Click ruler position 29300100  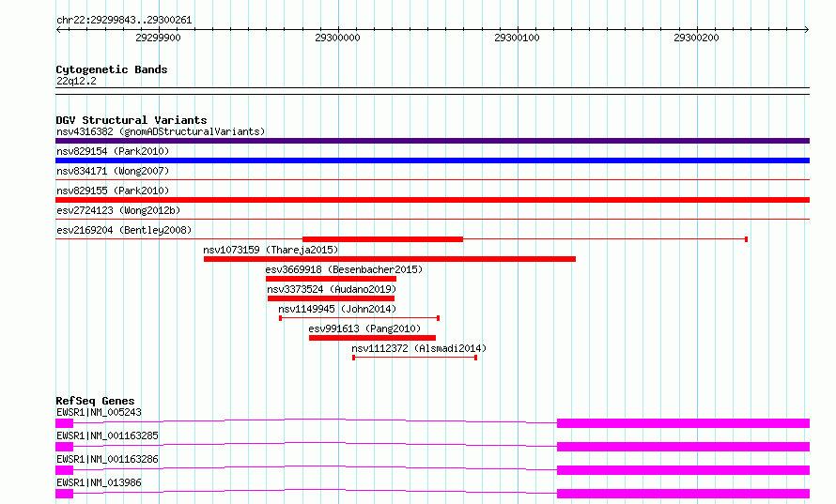pos(517,38)
